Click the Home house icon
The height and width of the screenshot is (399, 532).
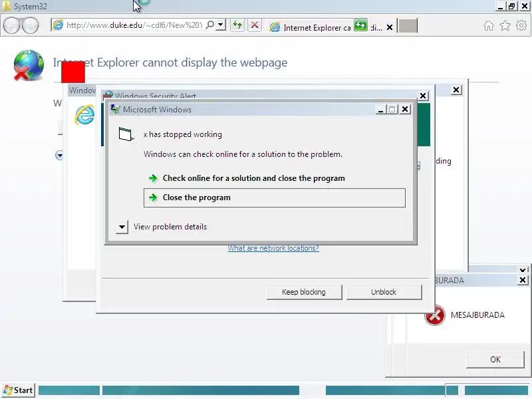click(489, 26)
